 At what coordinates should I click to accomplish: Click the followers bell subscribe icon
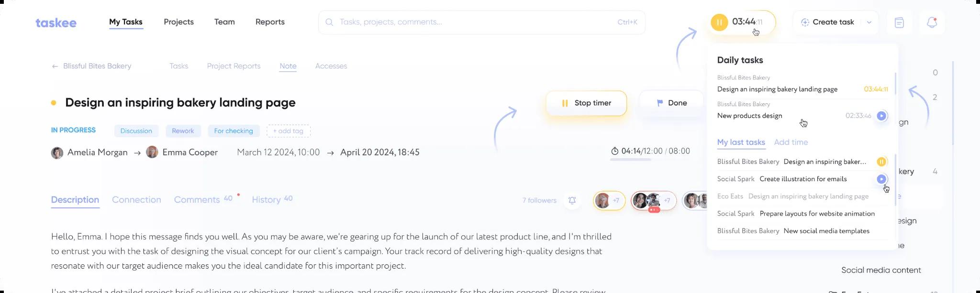[x=572, y=200]
